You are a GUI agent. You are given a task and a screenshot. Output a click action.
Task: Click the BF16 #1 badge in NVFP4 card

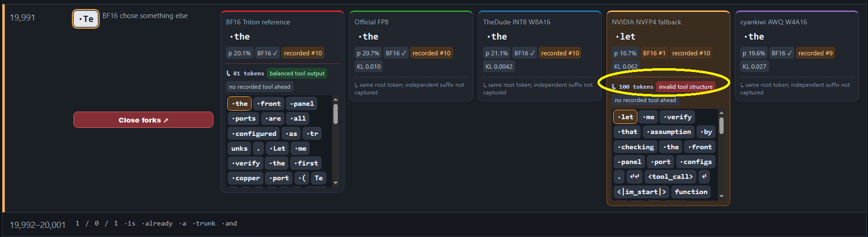[654, 53]
